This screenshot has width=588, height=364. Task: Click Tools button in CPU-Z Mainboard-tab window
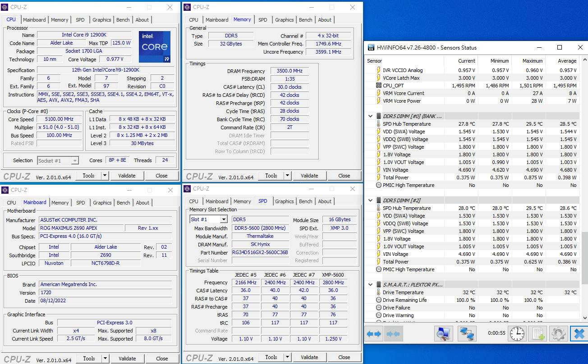[89, 359]
